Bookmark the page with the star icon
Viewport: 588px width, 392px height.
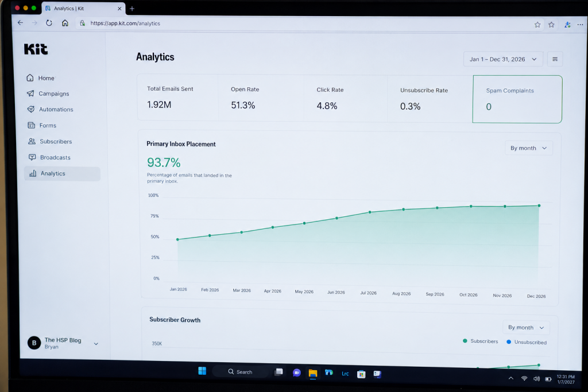click(537, 25)
